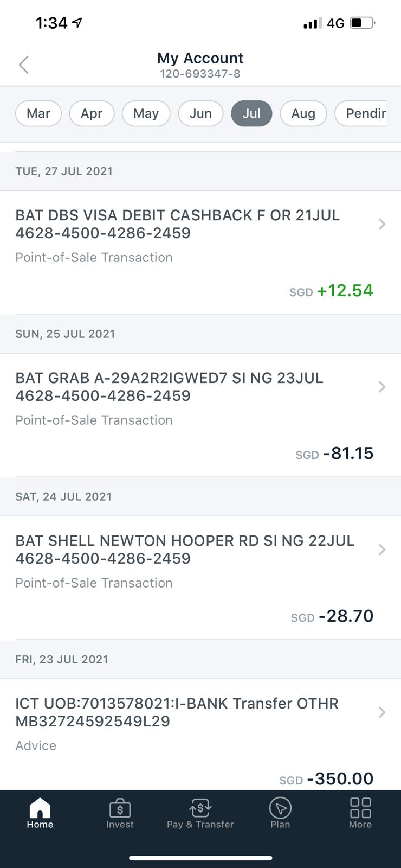Switch to the Jun month tab
The height and width of the screenshot is (868, 401).
point(200,113)
